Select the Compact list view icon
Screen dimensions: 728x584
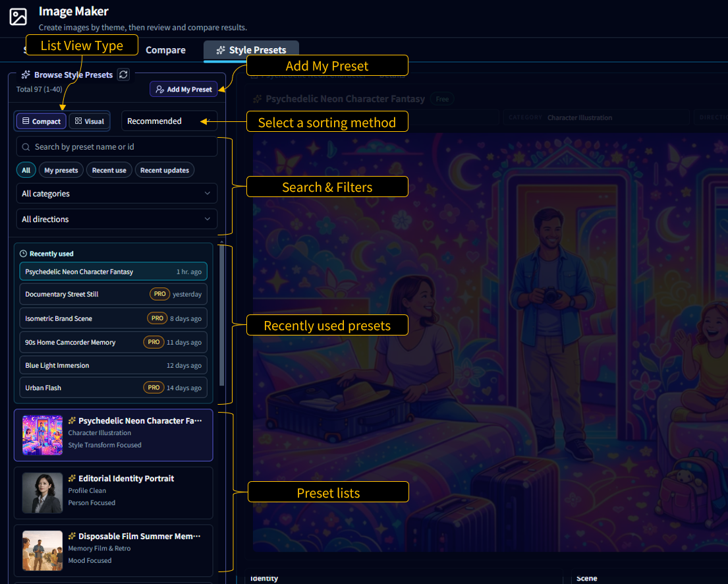40,121
